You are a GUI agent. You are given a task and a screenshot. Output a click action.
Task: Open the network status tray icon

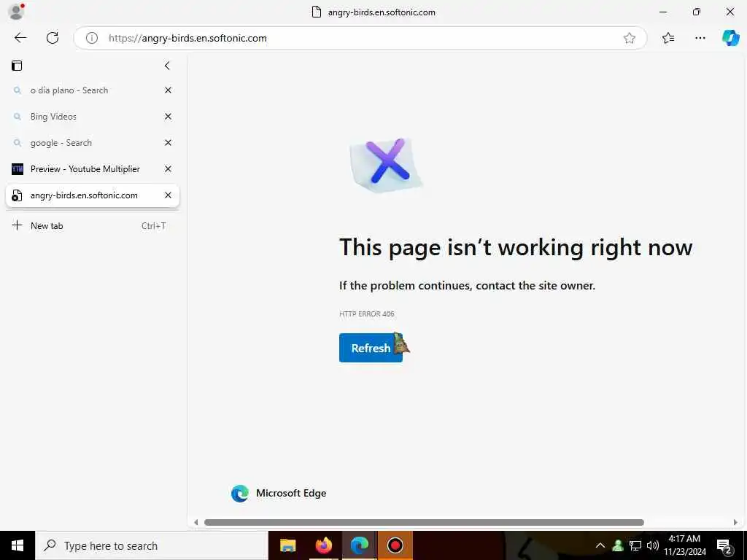[635, 545]
